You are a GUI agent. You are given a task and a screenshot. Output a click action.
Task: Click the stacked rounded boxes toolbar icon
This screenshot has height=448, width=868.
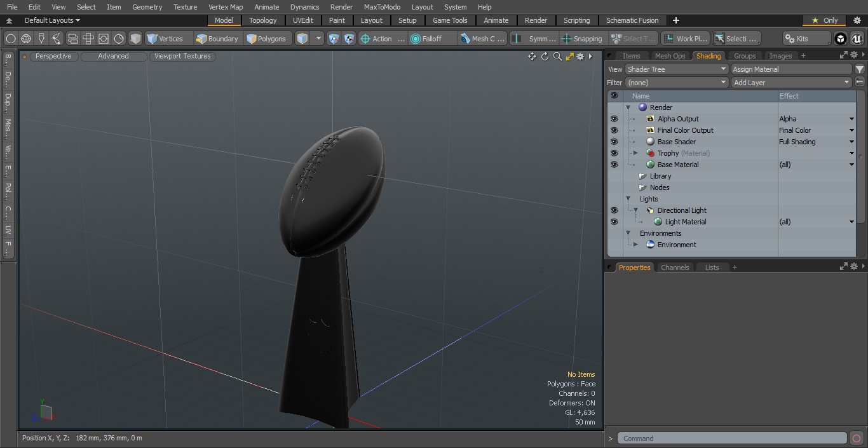coord(72,39)
